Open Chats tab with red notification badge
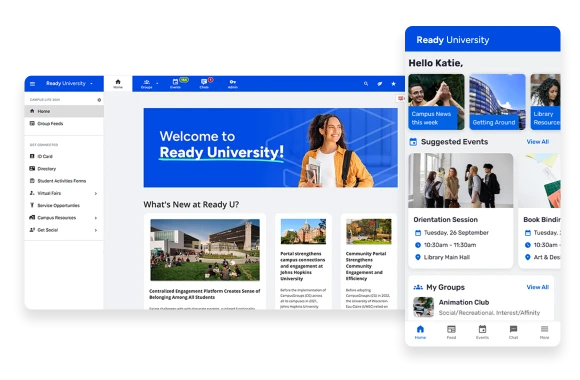The image size is (580, 380). [x=204, y=84]
